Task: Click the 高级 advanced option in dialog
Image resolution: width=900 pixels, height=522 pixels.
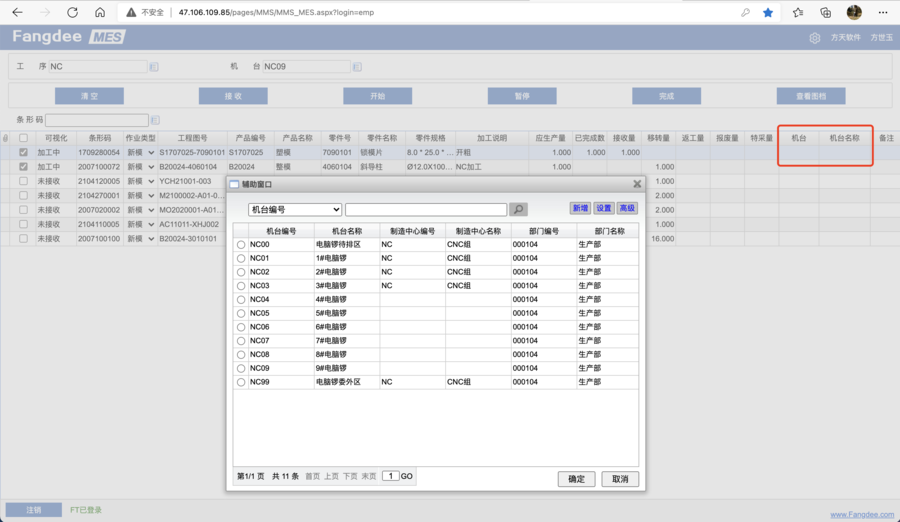Action: pyautogui.click(x=627, y=209)
